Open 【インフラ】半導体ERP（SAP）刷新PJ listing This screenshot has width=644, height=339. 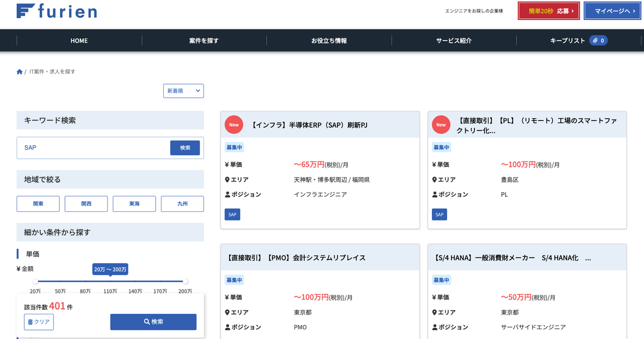(x=309, y=125)
